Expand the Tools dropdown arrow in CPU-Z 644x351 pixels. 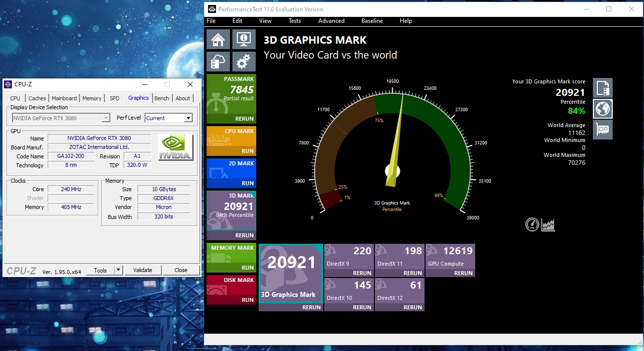coord(118,270)
